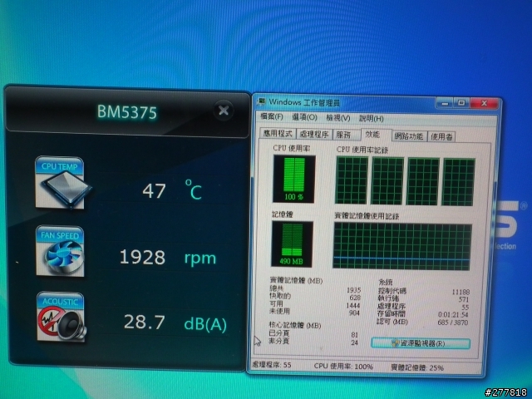
Task: Click the 未使用 904 memory value
Action: [354, 313]
